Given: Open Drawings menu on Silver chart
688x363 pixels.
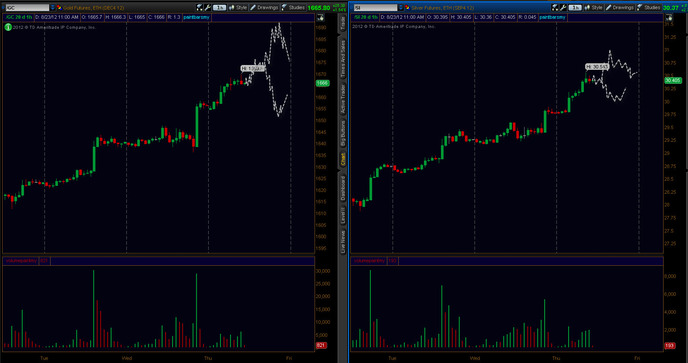Looking at the screenshot, I should [x=620, y=8].
